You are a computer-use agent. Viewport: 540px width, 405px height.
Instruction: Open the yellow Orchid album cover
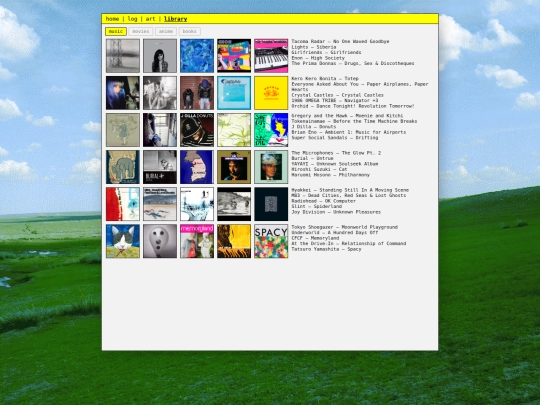[x=271, y=93]
